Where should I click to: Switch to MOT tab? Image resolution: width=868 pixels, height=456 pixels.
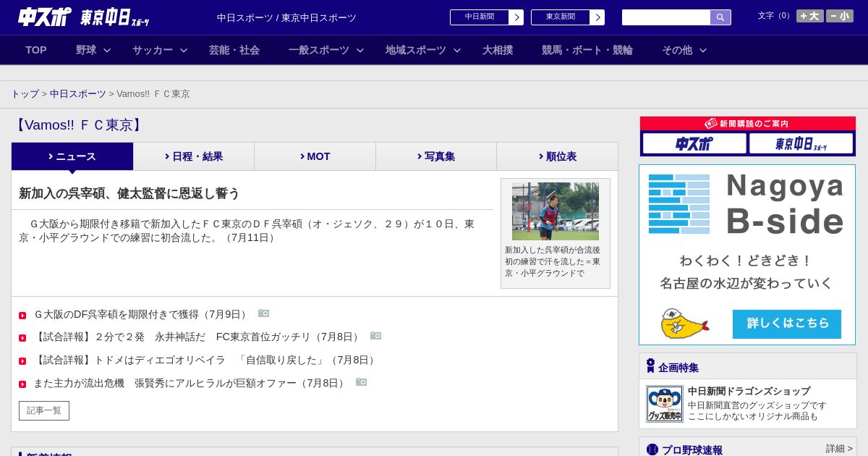[315, 156]
